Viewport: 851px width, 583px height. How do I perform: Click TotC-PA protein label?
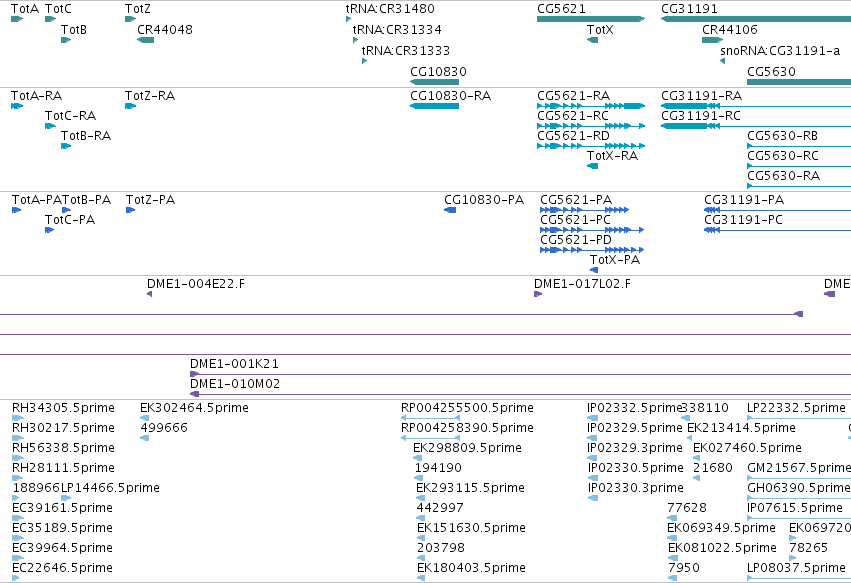pyautogui.click(x=70, y=219)
